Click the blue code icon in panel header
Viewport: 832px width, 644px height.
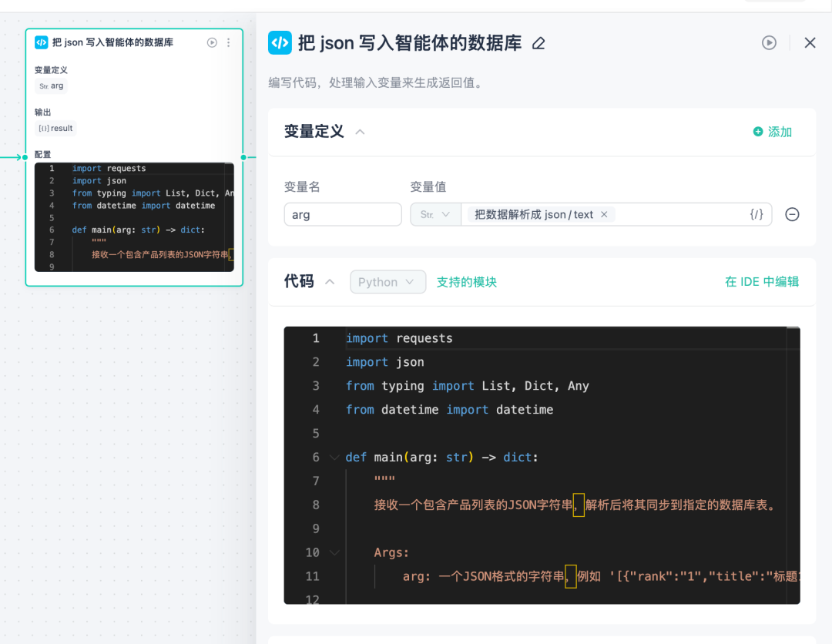click(280, 43)
